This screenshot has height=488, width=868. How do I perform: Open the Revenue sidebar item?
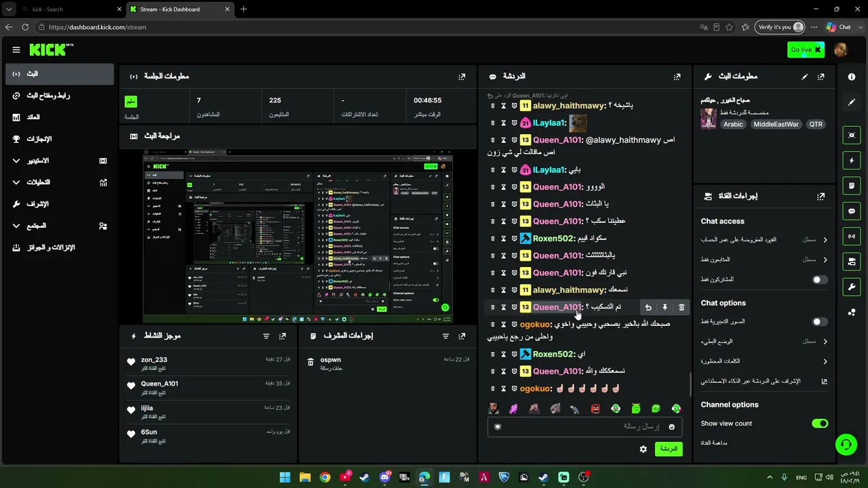(59, 117)
